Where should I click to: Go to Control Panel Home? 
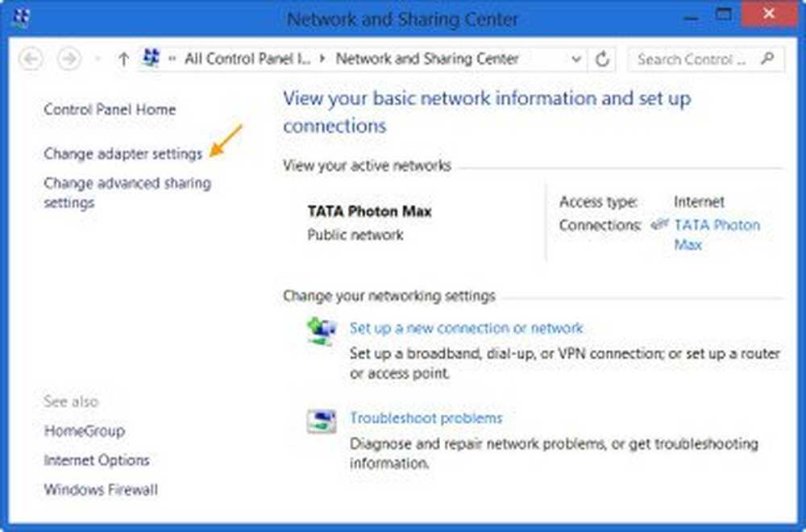click(110, 110)
